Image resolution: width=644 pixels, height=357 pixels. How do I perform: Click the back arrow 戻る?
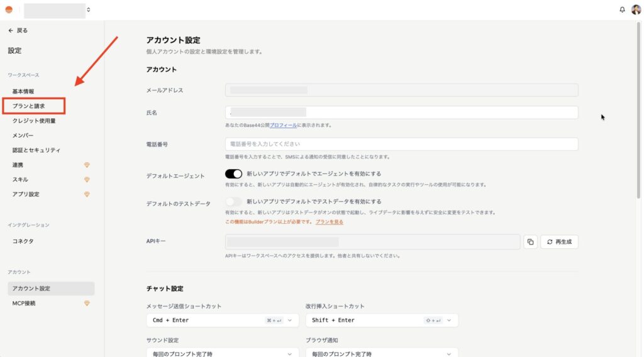18,30
